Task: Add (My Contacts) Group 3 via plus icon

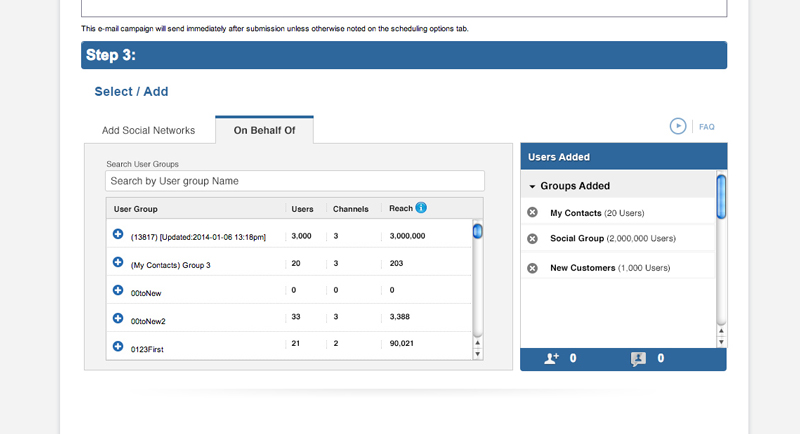Action: 118,262
